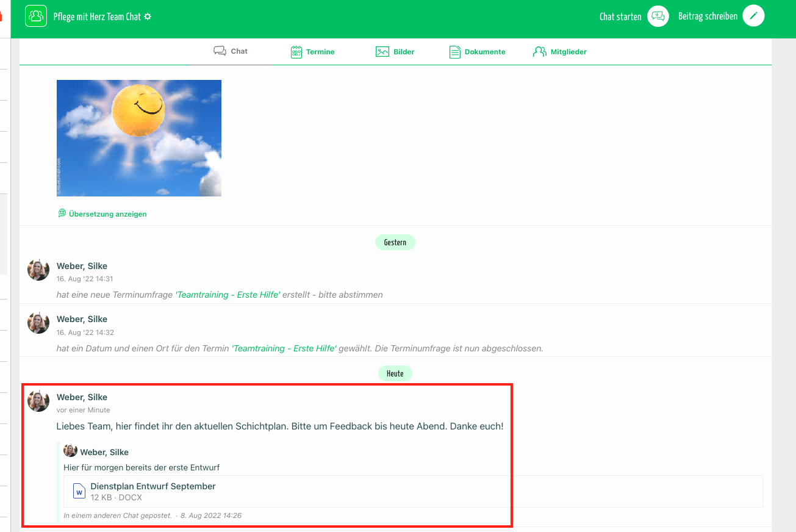Screen dimensions: 796x532
Task: Open the Dienstplan Entwurf September attachment
Action: click(x=153, y=486)
